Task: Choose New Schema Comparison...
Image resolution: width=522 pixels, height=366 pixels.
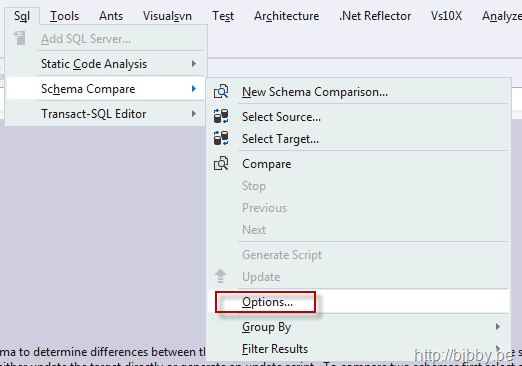Action: tap(358, 92)
